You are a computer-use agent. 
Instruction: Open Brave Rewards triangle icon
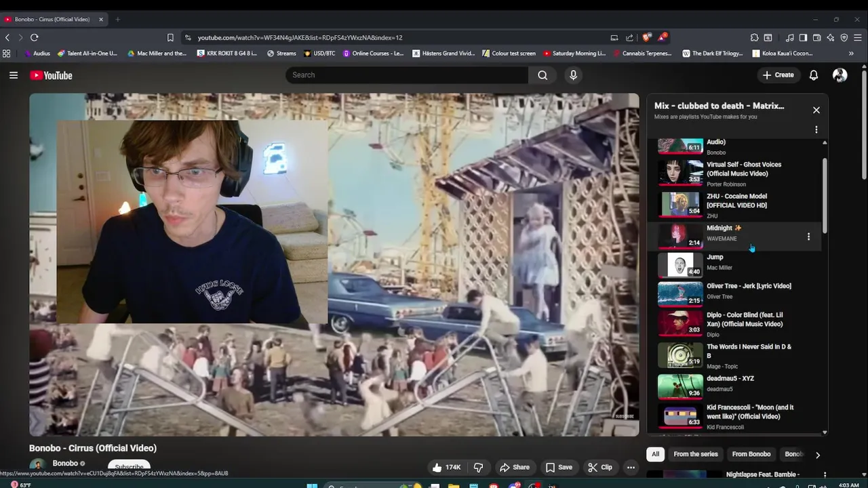(x=662, y=37)
